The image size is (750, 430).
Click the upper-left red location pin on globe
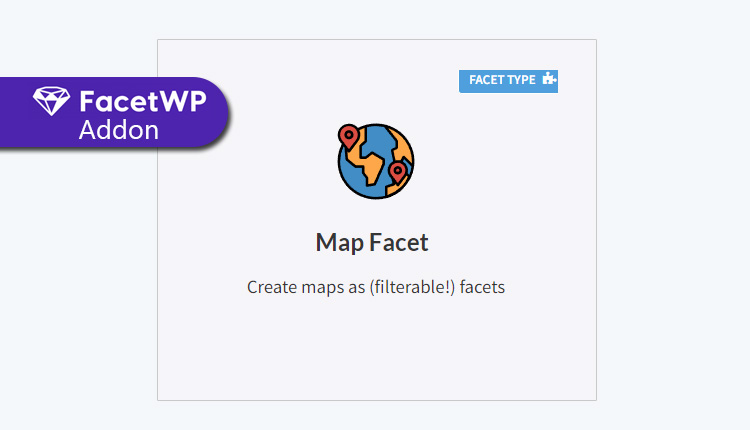pos(349,138)
